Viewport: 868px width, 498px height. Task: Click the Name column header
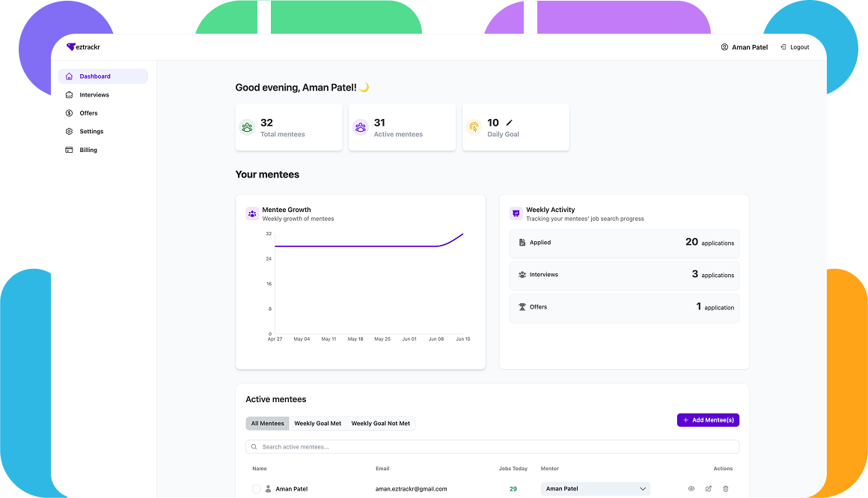[260, 469]
